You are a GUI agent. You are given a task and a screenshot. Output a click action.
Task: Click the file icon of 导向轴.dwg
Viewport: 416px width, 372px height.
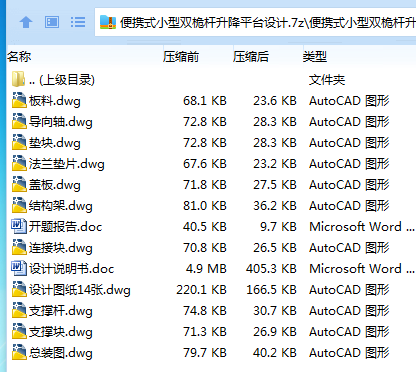tap(19, 121)
